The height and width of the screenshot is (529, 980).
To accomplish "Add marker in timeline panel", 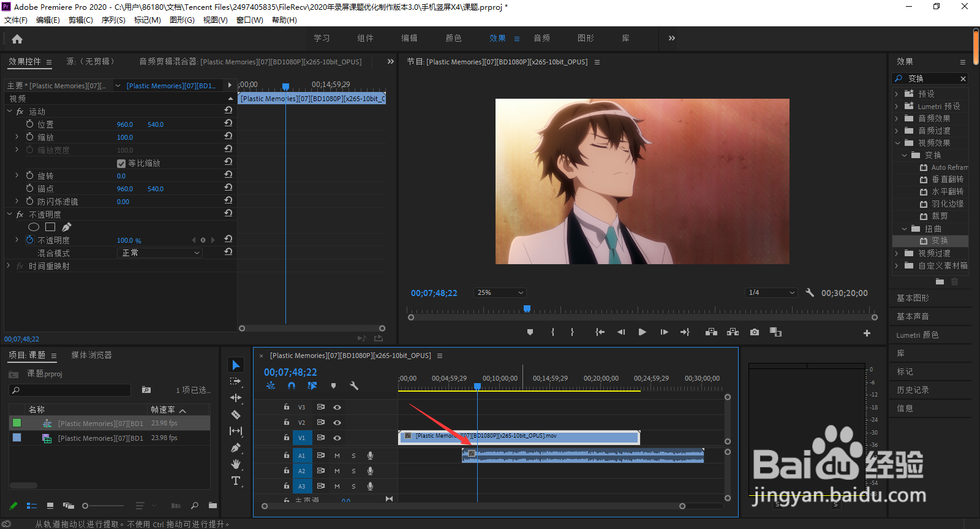I will pos(333,386).
